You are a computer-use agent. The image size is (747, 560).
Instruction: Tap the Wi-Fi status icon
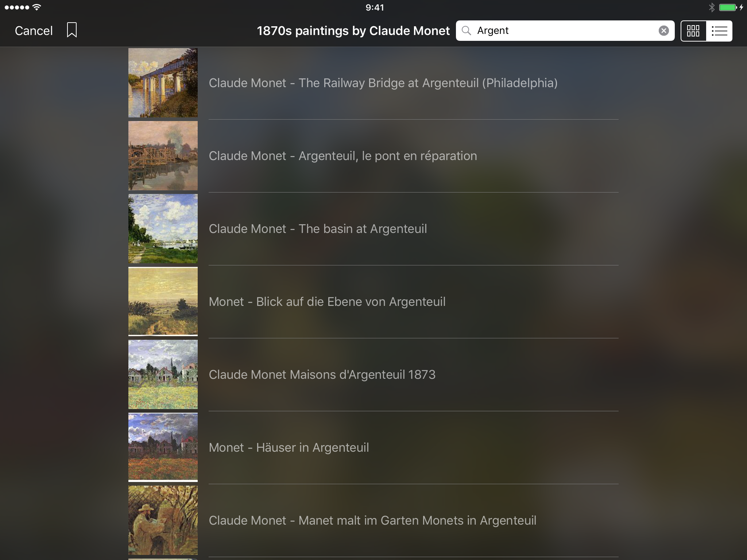(37, 7)
